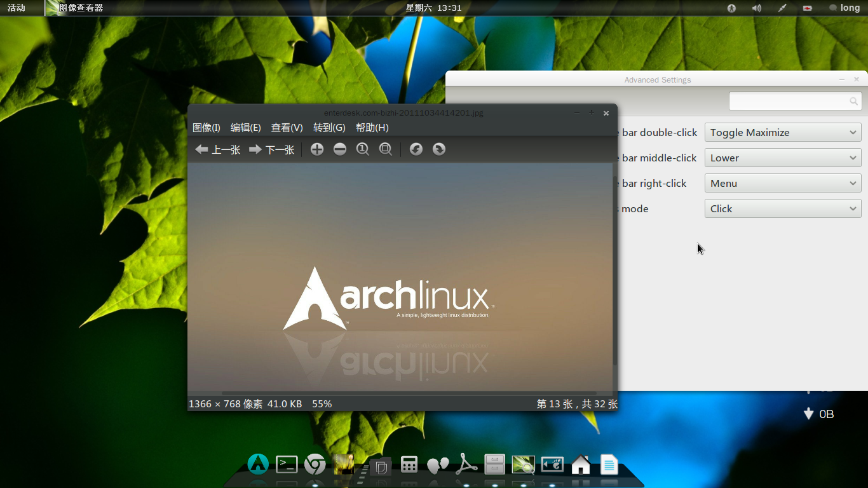Fit the image to the window
Viewport: 868px width, 488px height.
pos(386,149)
